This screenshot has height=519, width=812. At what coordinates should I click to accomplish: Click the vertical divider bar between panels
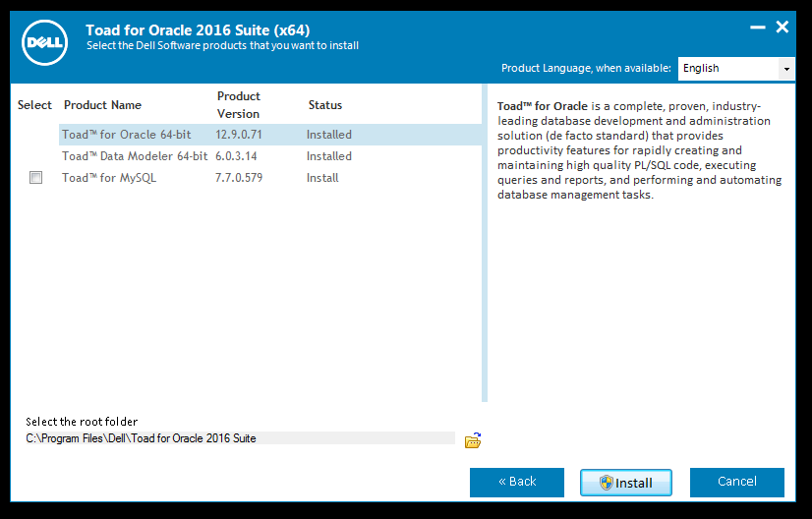pyautogui.click(x=484, y=246)
